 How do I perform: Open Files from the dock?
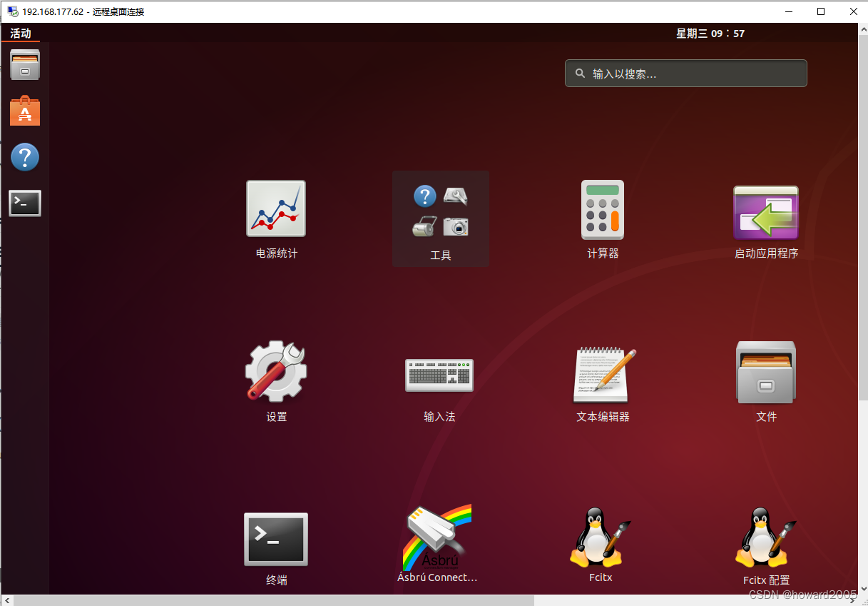click(x=25, y=64)
